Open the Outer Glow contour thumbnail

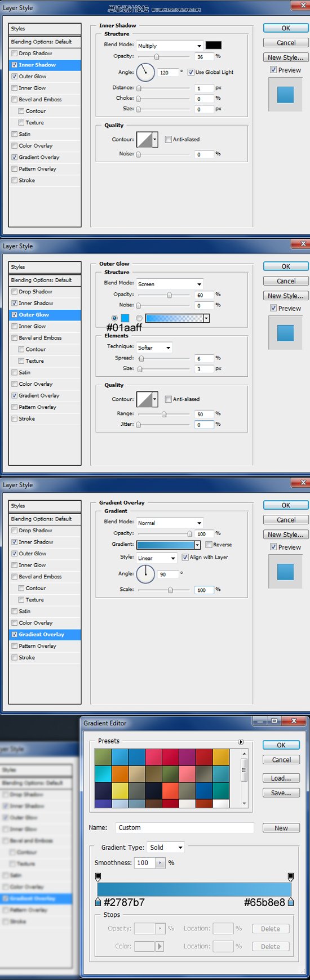point(145,399)
